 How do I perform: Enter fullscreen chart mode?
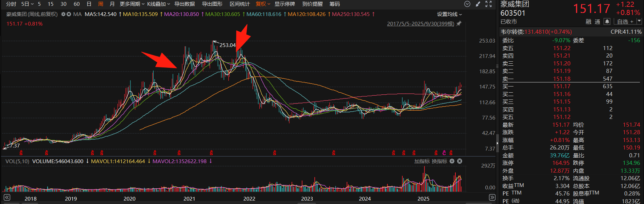click(488, 4)
